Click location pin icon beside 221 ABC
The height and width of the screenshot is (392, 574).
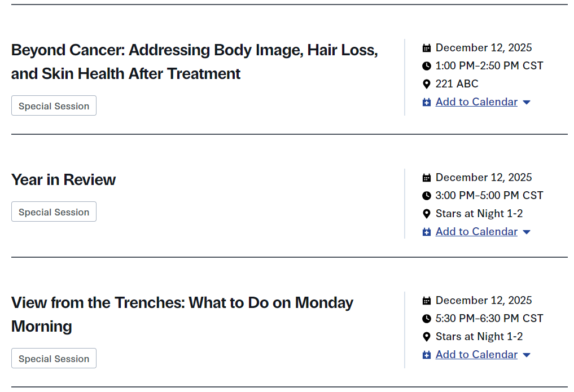point(427,84)
